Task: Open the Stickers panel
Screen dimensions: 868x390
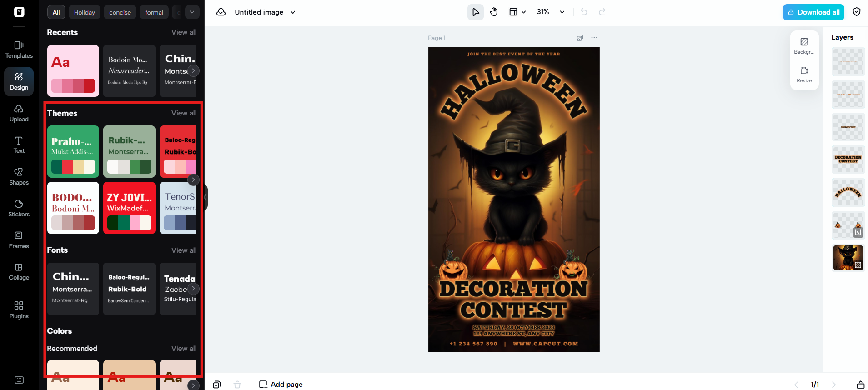Action: [19, 208]
